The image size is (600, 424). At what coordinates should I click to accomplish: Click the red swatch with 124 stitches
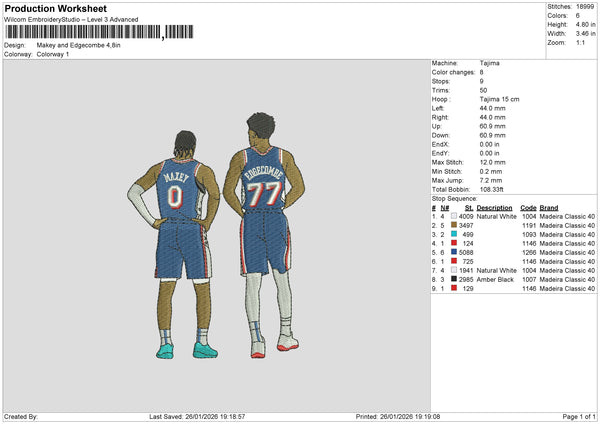[x=453, y=243]
